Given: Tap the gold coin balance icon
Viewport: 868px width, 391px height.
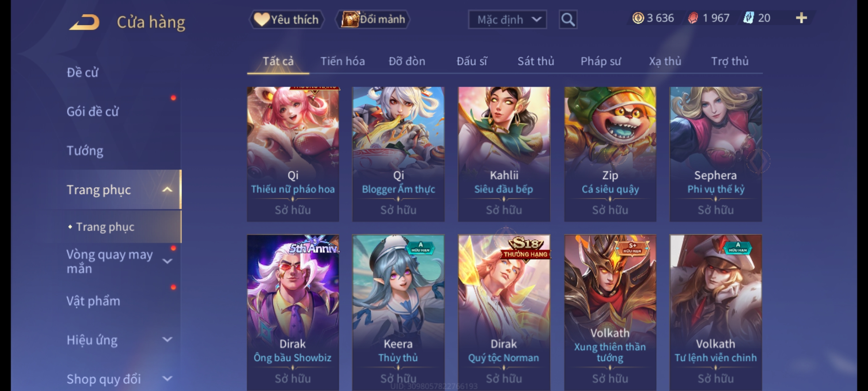Looking at the screenshot, I should point(638,18).
